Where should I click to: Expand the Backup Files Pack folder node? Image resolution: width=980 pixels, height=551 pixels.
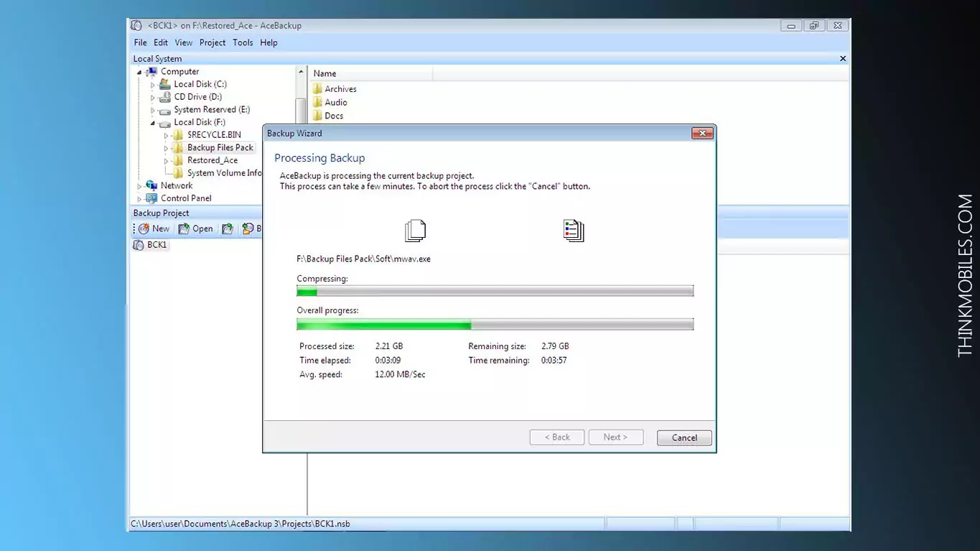(167, 148)
